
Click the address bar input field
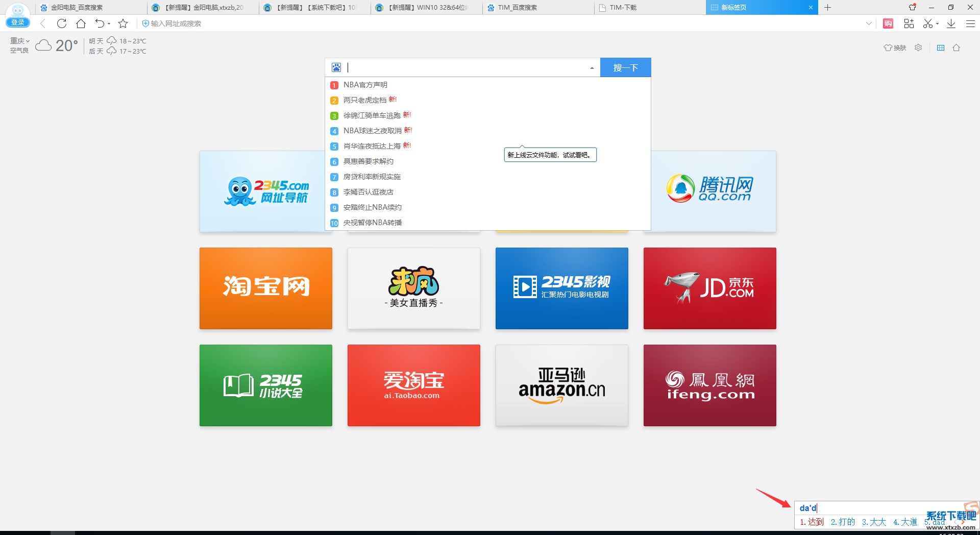[459, 23]
